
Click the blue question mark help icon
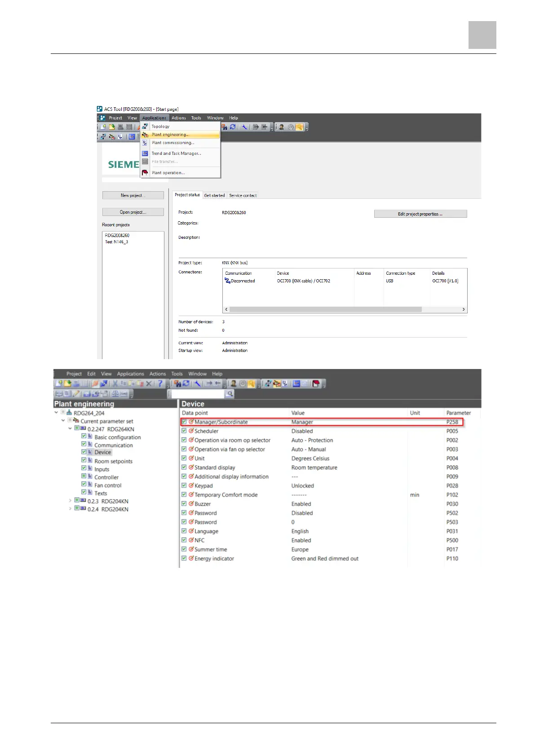160,383
